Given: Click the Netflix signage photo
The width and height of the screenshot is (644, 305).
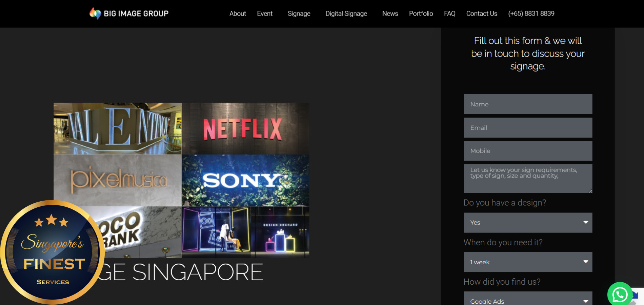Looking at the screenshot, I should click(245, 129).
